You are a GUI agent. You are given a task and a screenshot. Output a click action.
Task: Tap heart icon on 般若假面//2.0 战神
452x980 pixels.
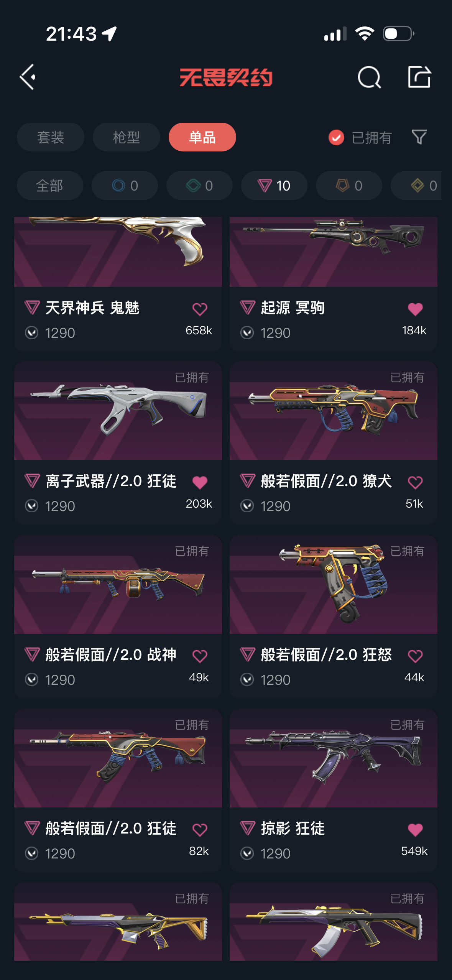click(x=200, y=656)
